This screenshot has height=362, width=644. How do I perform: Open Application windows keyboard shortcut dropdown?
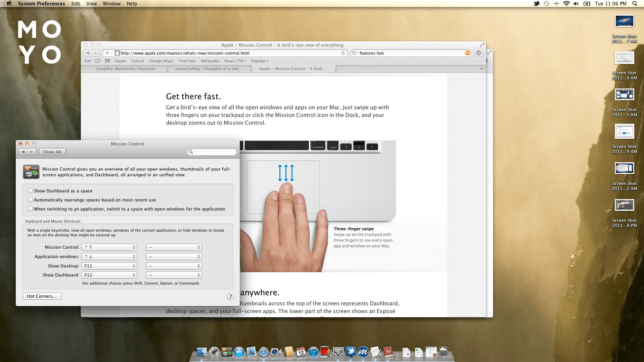[109, 256]
